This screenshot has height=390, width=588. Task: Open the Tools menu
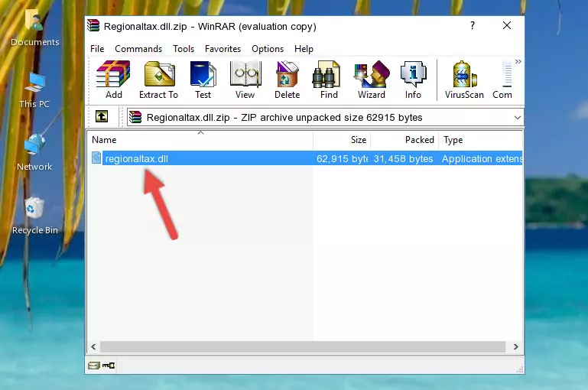184,49
